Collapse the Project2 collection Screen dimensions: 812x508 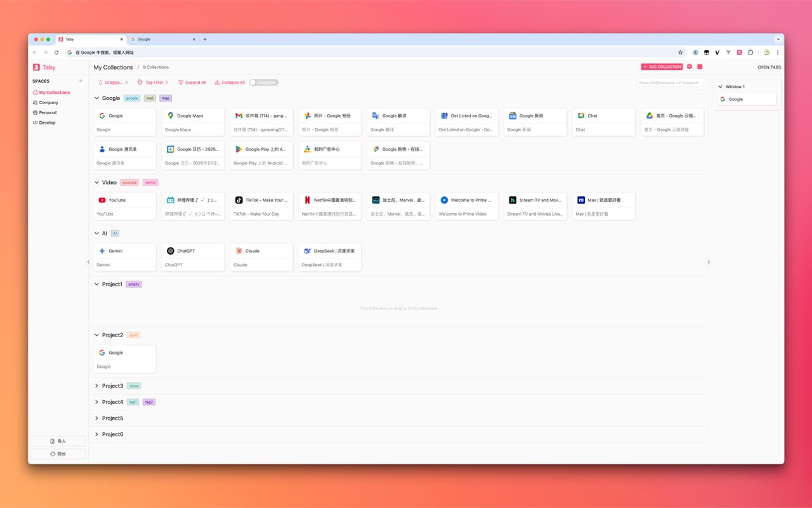97,335
